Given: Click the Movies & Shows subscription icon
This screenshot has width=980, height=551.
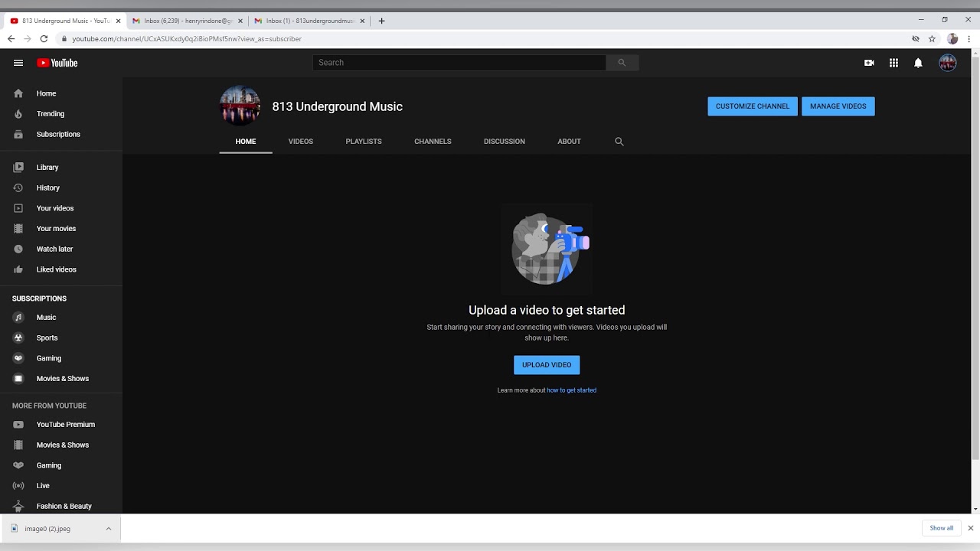Looking at the screenshot, I should coord(18,379).
